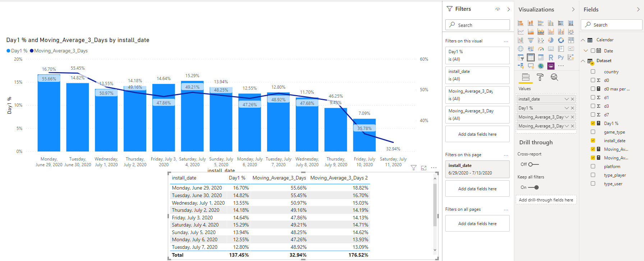Sort table by Day1 % column header
Image resolution: width=644 pixels, height=261 pixels.
[237, 178]
